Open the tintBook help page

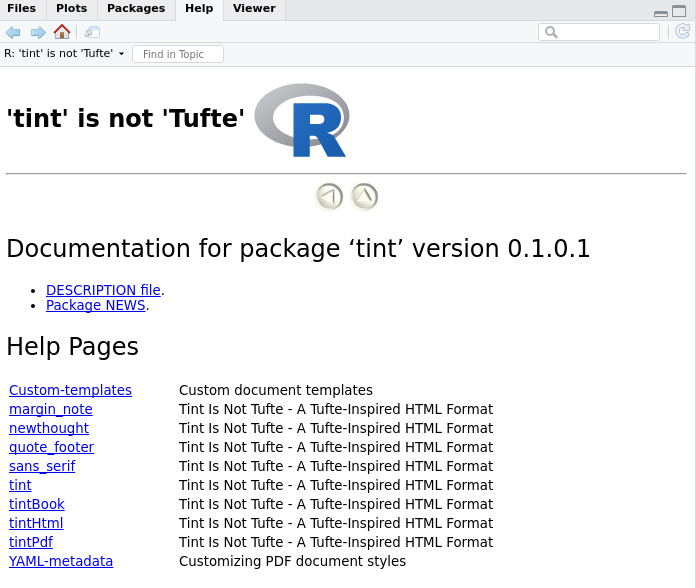pyautogui.click(x=37, y=504)
